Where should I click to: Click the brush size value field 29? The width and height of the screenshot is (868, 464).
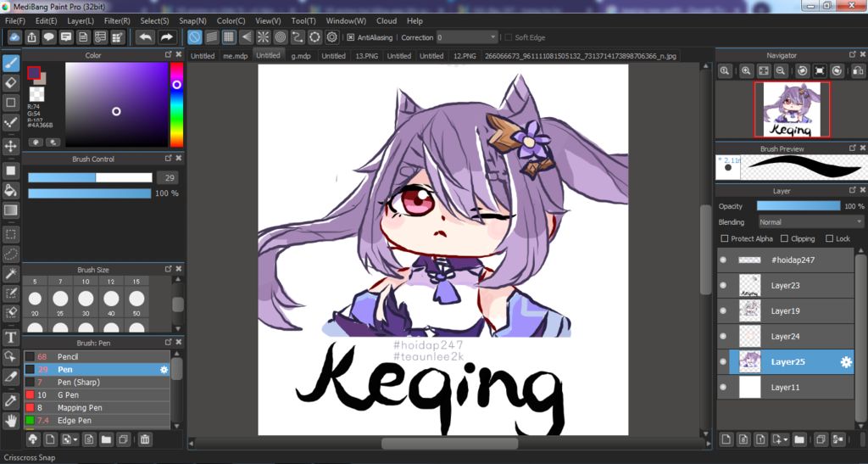(x=170, y=178)
